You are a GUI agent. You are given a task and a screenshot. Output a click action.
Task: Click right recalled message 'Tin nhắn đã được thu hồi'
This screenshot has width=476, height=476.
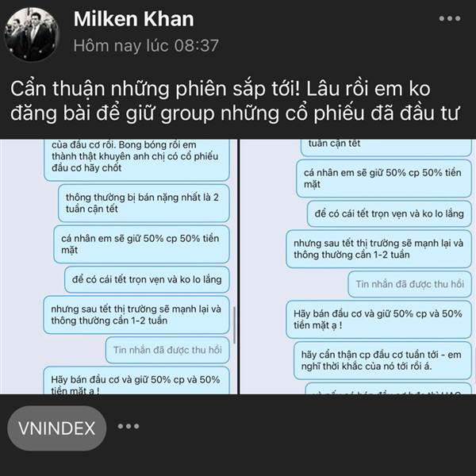coord(410,284)
